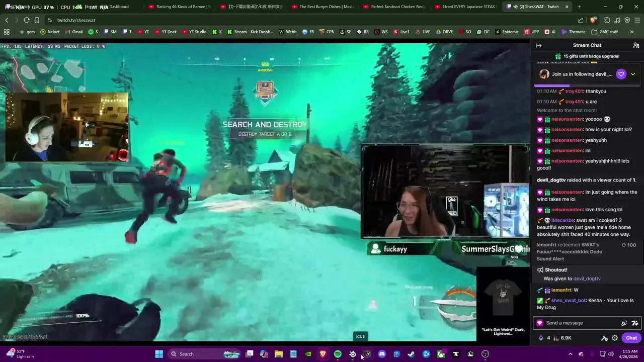Open Xbox app from taskbar
This screenshot has height=362, width=644.
click(x=441, y=354)
